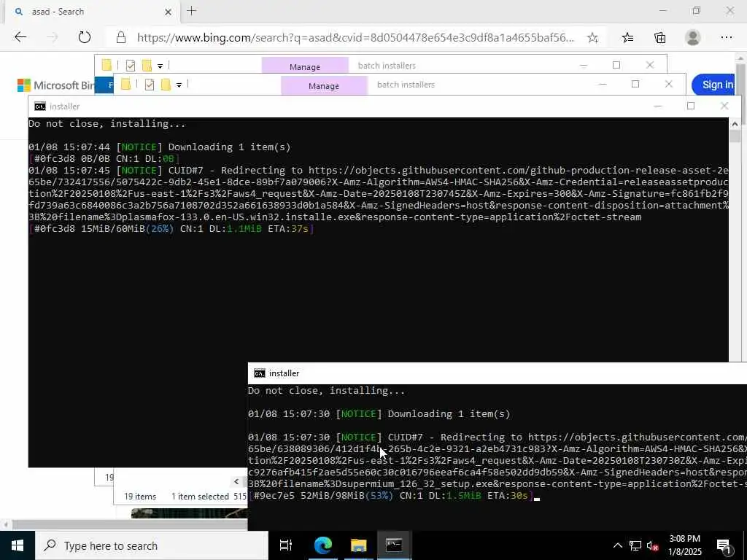747x560 pixels.
Task: Open Collections in Edge toolbar
Action: (x=659, y=38)
